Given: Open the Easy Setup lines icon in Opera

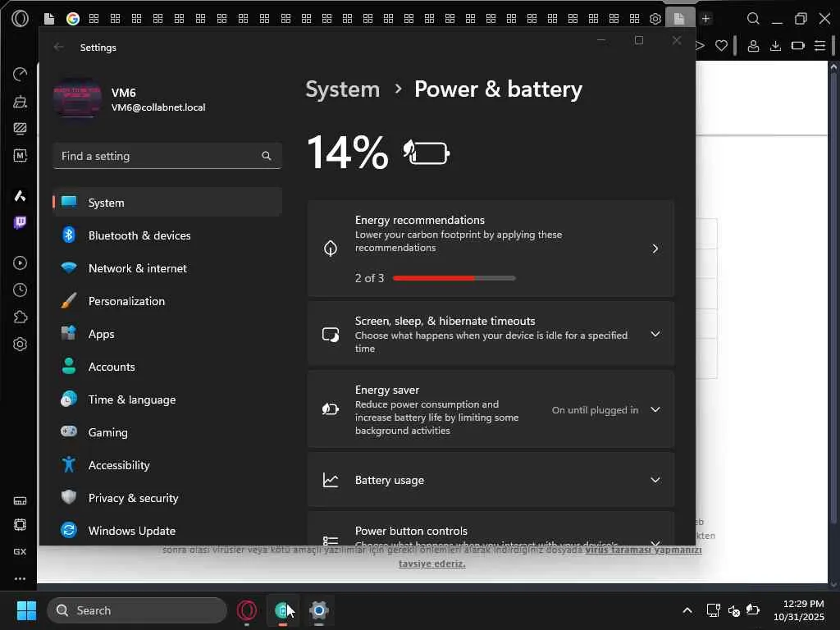Looking at the screenshot, I should pos(819,46).
